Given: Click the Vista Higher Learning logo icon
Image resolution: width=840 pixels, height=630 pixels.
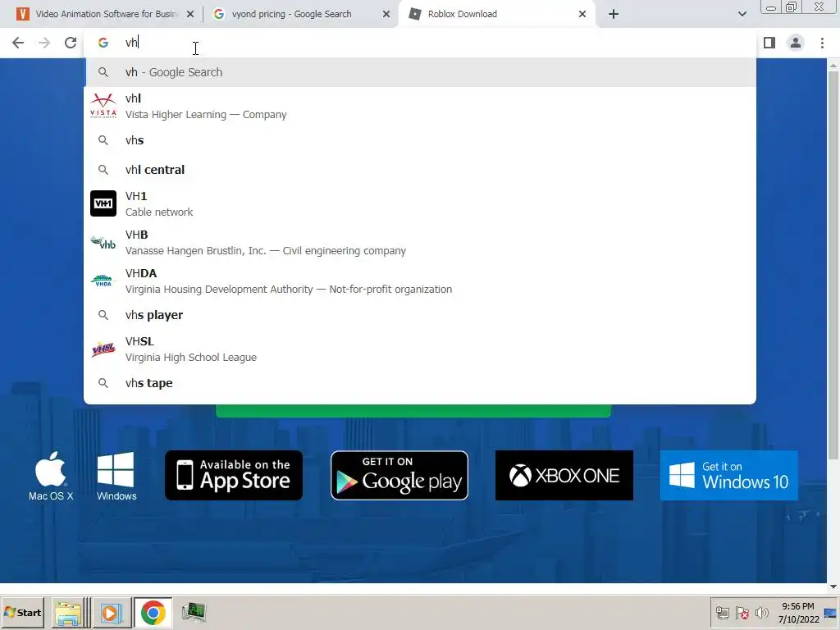Looking at the screenshot, I should pos(103,106).
